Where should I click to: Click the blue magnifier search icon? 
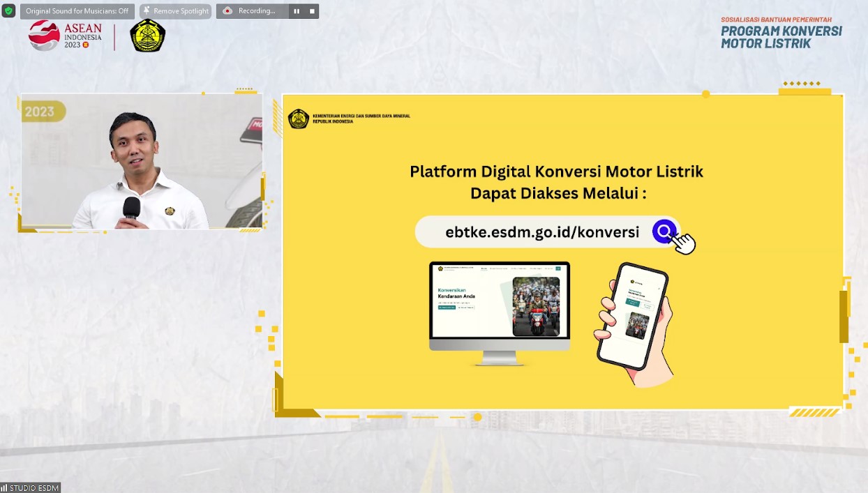[x=664, y=232]
